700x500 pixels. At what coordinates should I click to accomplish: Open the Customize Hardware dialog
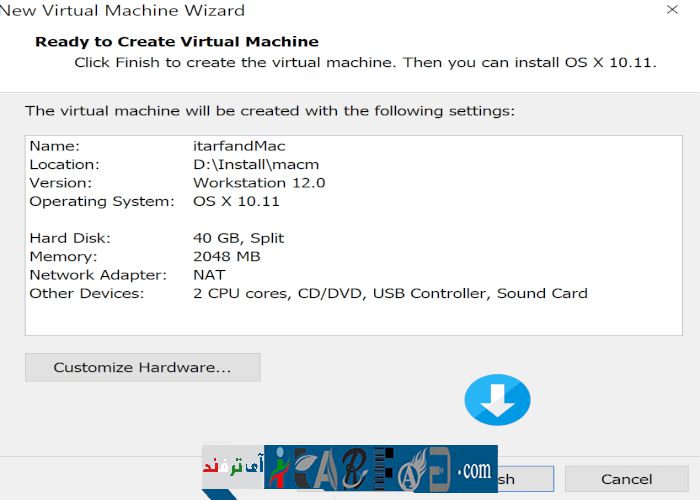coord(142,367)
